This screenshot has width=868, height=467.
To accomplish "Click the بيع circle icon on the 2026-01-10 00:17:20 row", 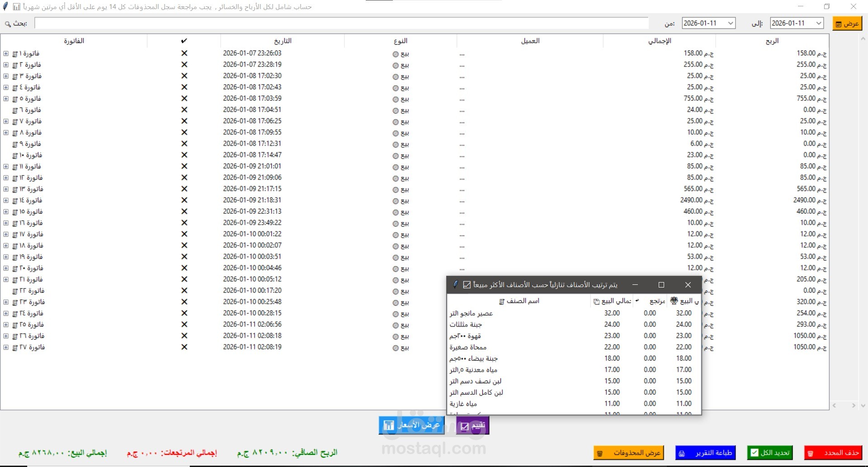I will tap(396, 291).
